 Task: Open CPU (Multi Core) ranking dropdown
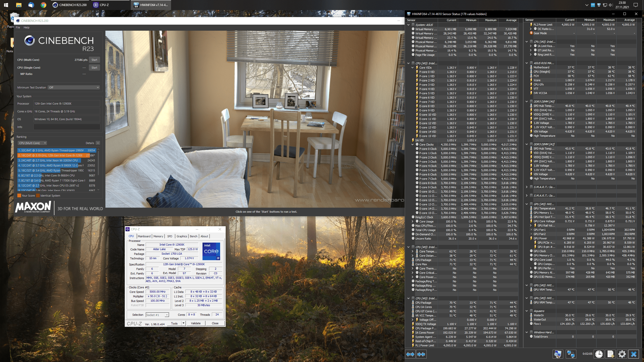[x=32, y=143]
